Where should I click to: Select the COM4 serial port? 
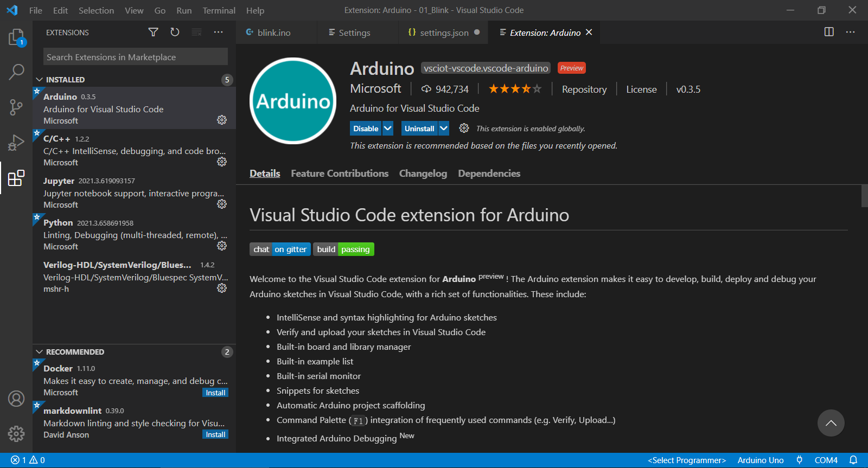click(826, 460)
